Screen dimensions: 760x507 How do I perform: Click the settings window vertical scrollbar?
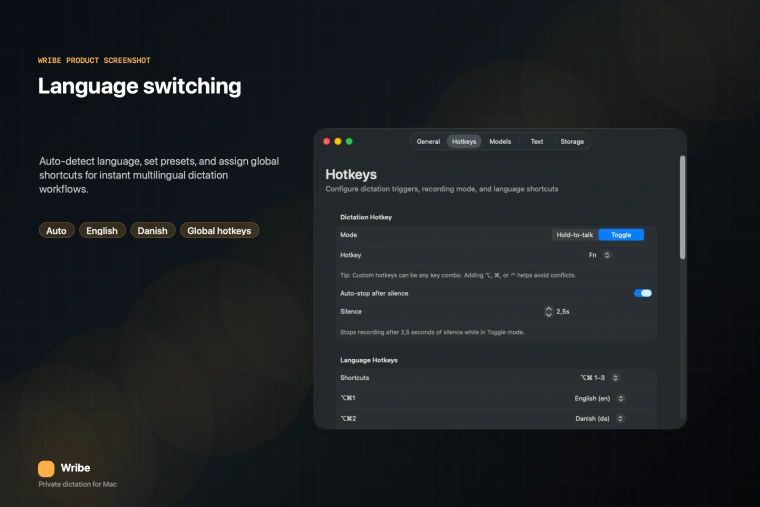click(683, 208)
